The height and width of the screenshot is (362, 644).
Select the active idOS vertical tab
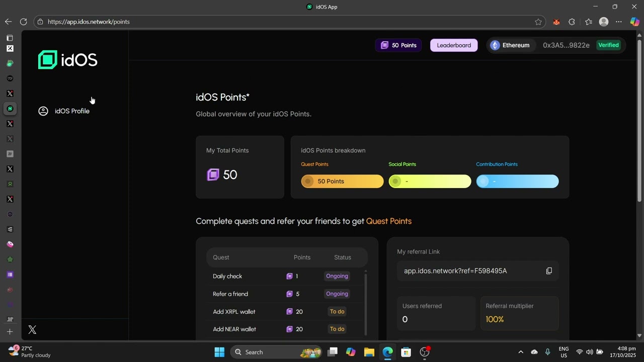coord(10,109)
